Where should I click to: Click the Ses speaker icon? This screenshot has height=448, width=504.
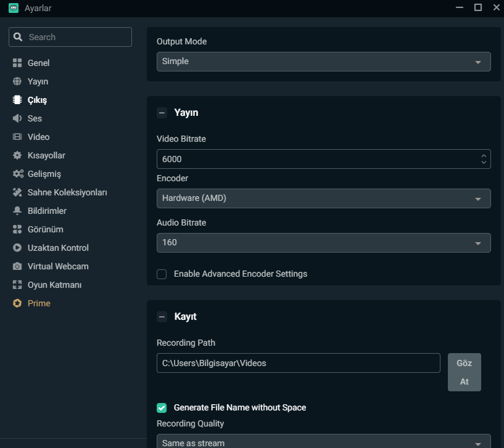coord(17,118)
